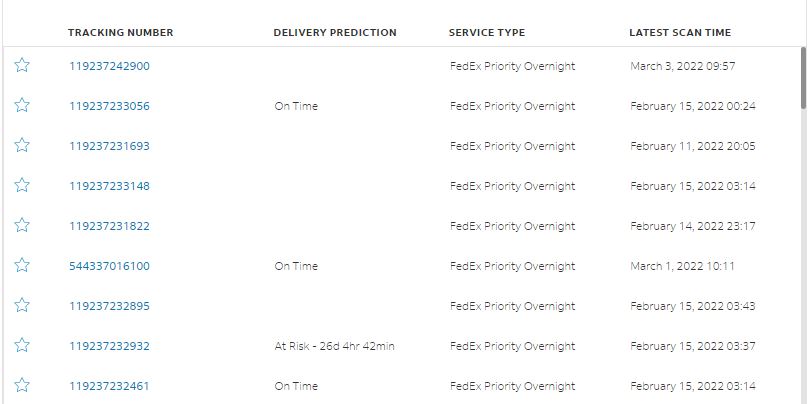Open tracking link 544337016100

tap(109, 266)
